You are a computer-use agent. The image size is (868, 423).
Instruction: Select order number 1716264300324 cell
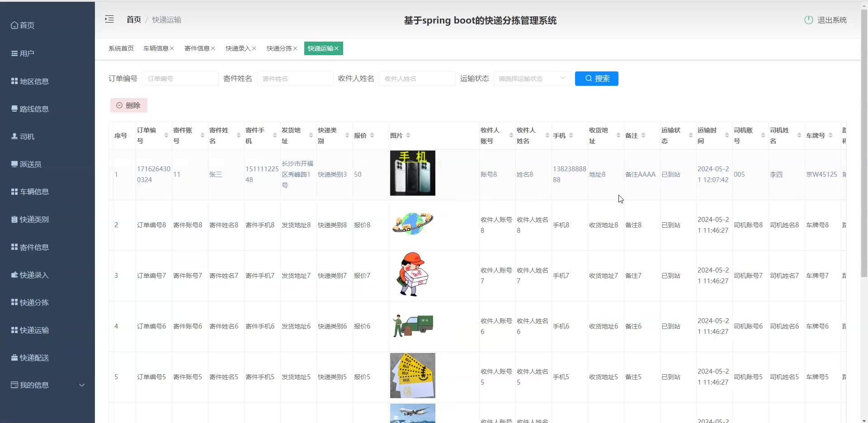pyautogui.click(x=154, y=174)
